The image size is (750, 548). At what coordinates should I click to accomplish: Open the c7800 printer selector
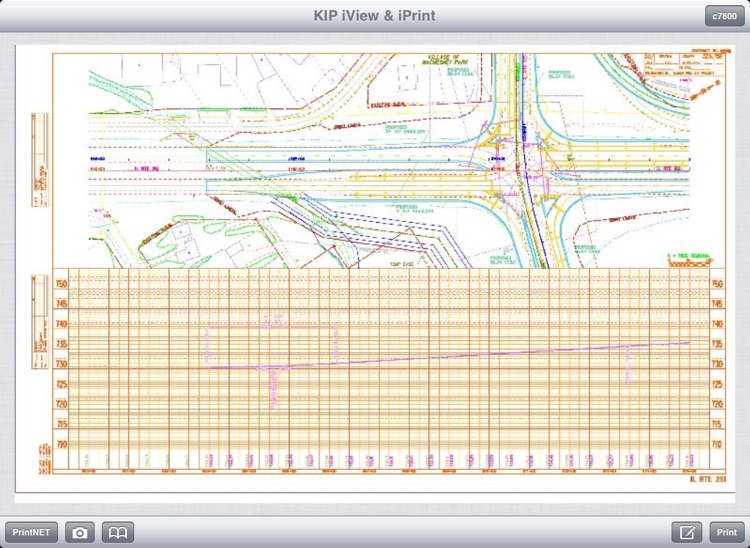click(723, 16)
